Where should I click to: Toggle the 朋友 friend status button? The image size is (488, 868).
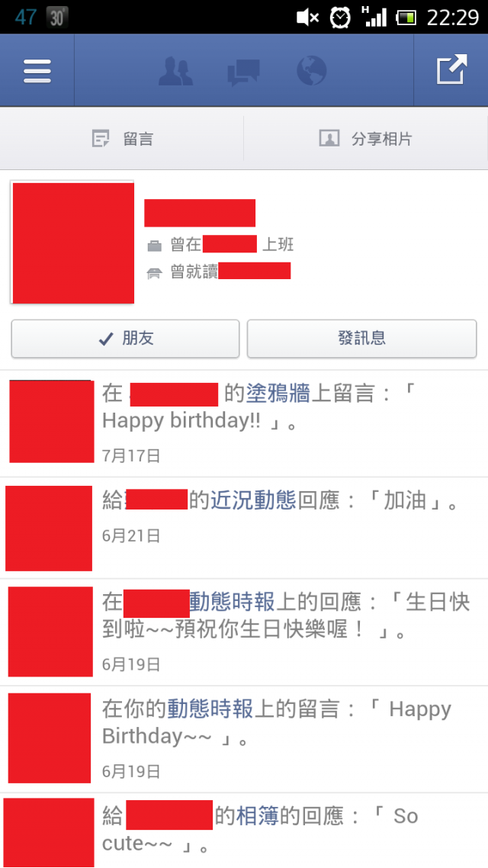[x=126, y=339]
